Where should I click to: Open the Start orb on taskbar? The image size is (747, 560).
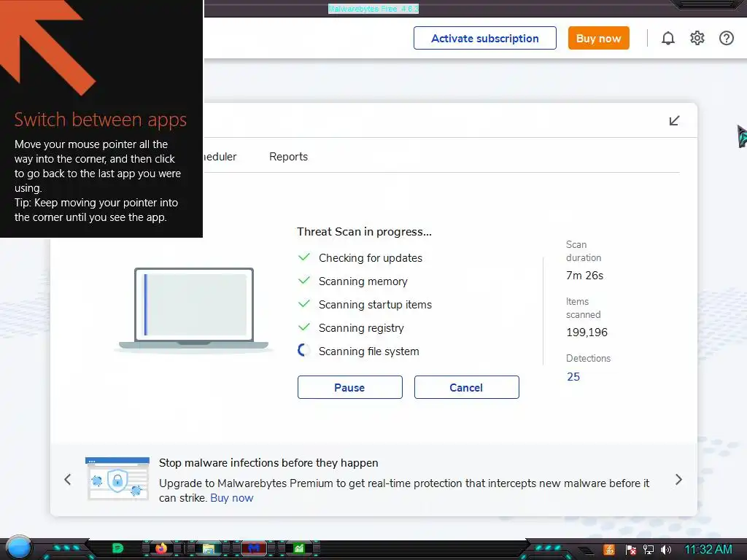(19, 548)
